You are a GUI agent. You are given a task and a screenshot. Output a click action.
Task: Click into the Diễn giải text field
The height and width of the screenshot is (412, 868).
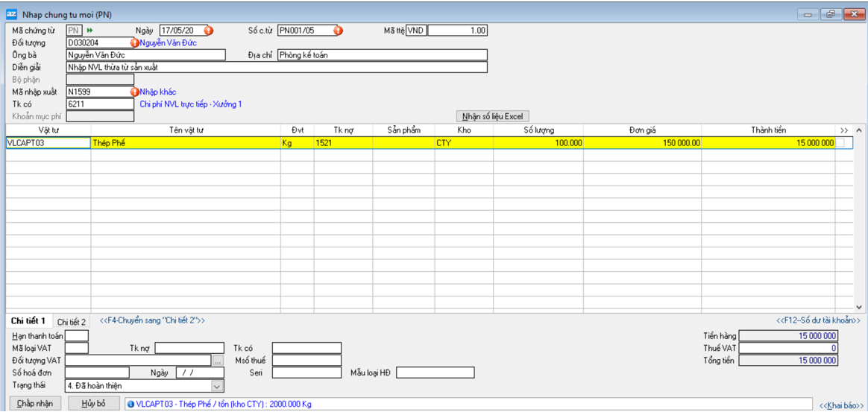pos(276,67)
